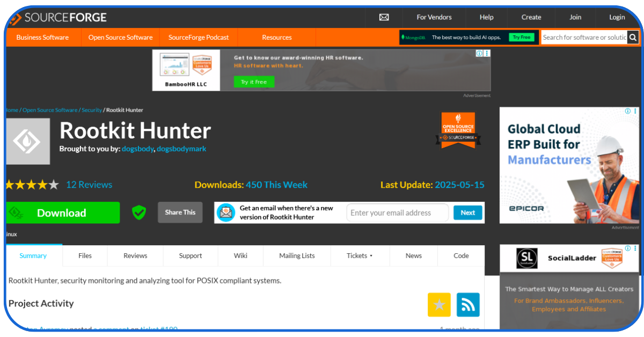This screenshot has height=337, width=644.
Task: Click For Vendors in header
Action: pos(434,17)
